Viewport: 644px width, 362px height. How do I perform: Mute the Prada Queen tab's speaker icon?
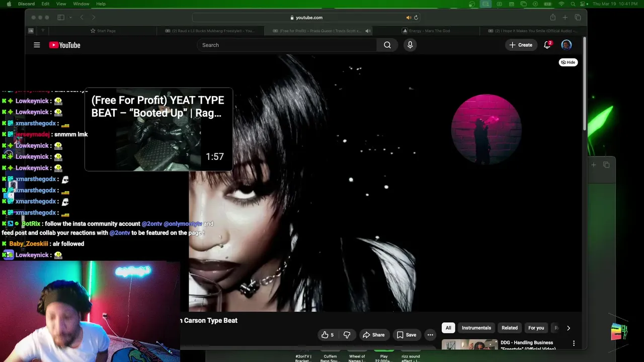coord(368,31)
